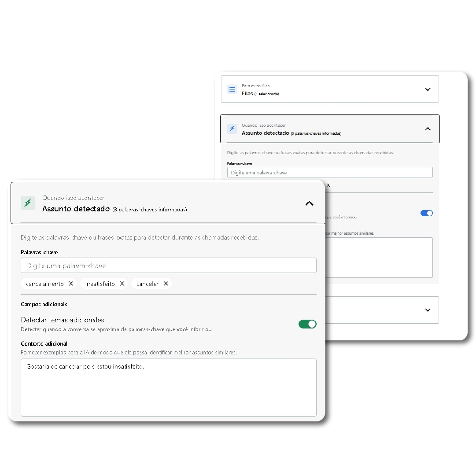Expand the bottom collapsed card chevron
Image resolution: width=476 pixels, height=476 pixels.
(x=428, y=310)
